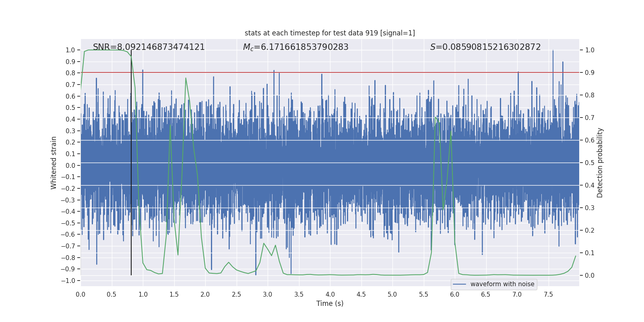Click the x-axis tick label 0.0
Screen dimensions: 644x322
(x=80, y=294)
